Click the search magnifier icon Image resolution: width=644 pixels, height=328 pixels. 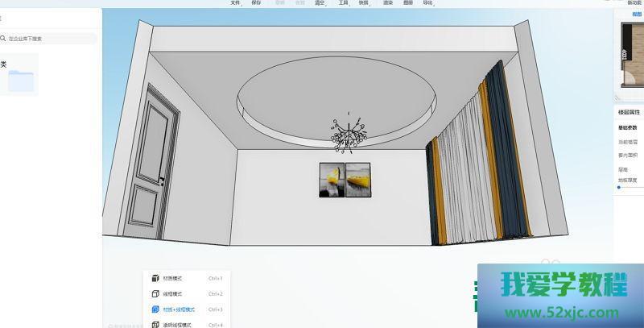point(5,39)
